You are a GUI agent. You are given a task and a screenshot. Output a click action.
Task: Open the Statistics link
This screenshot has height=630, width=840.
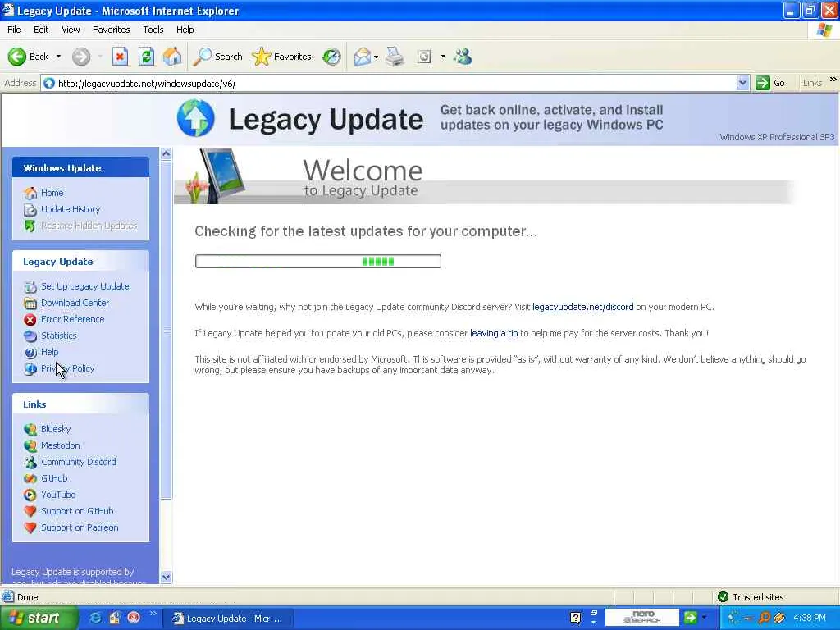(59, 336)
